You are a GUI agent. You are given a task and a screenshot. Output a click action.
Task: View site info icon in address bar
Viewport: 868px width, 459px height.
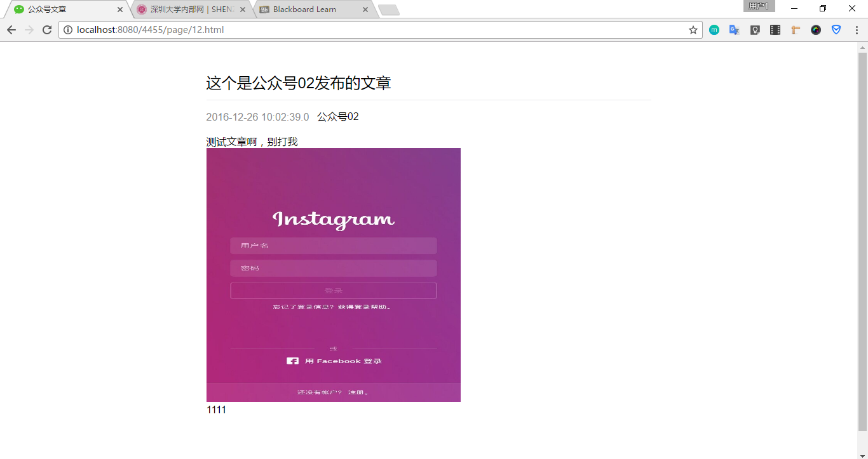[68, 30]
